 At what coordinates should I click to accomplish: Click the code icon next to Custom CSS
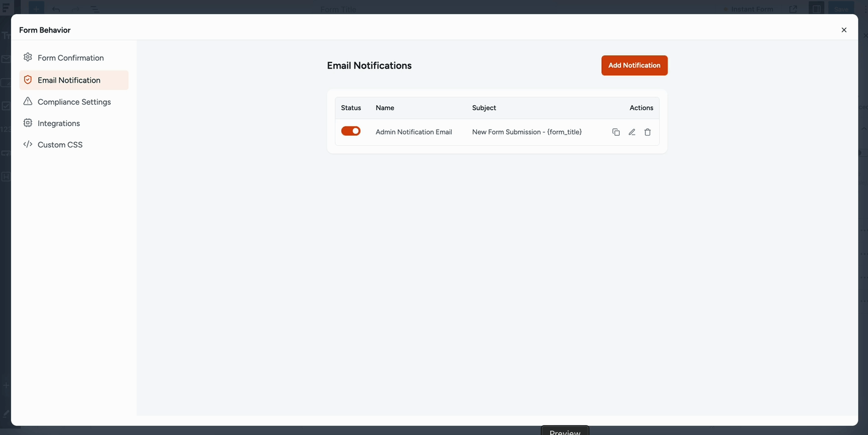[x=28, y=144]
